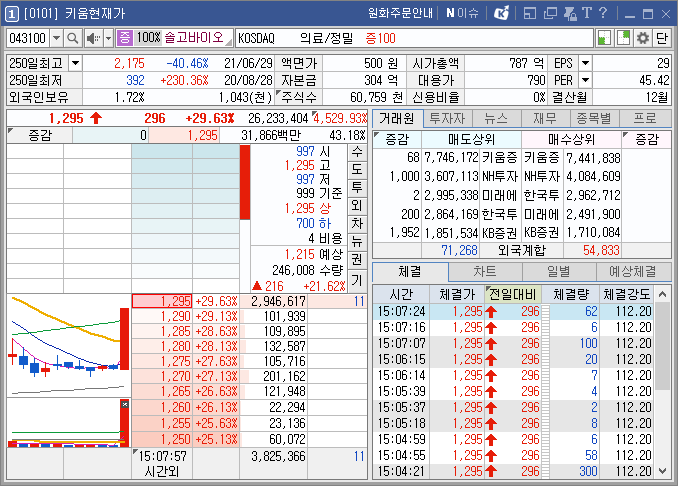The height and width of the screenshot is (486, 678).
Task: Click the 매도상위 header
Action: coord(471,139)
